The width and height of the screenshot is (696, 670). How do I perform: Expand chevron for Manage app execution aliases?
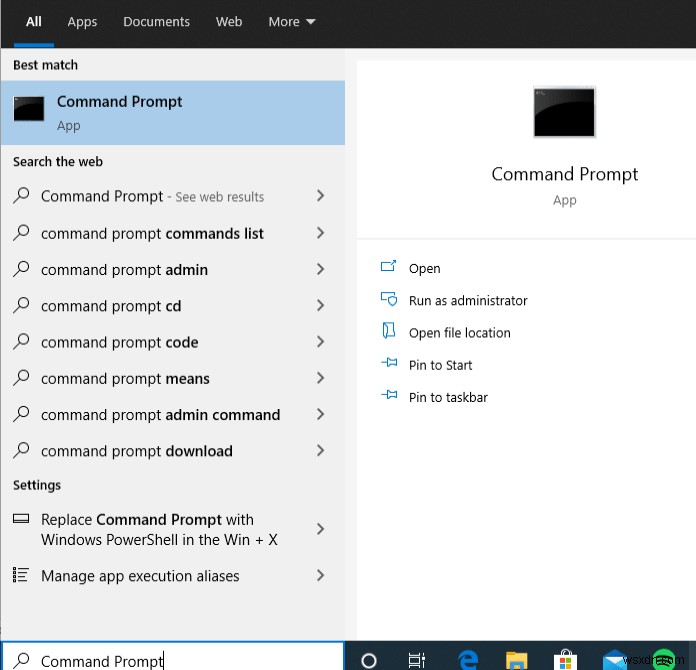click(x=320, y=575)
